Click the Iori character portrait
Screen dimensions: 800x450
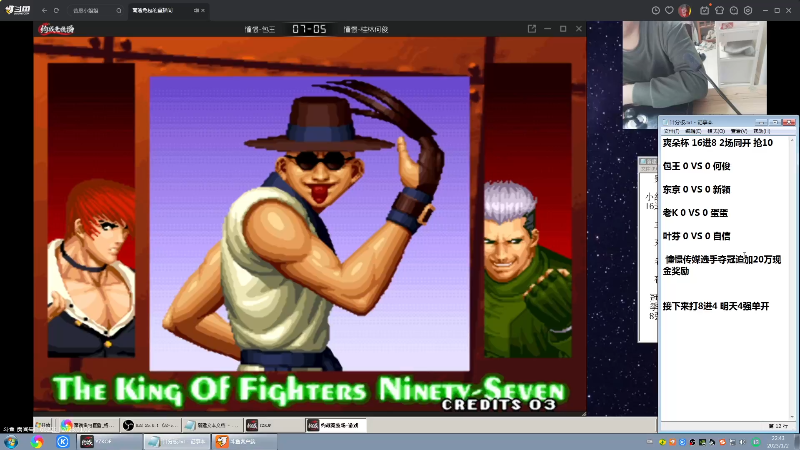(x=91, y=210)
